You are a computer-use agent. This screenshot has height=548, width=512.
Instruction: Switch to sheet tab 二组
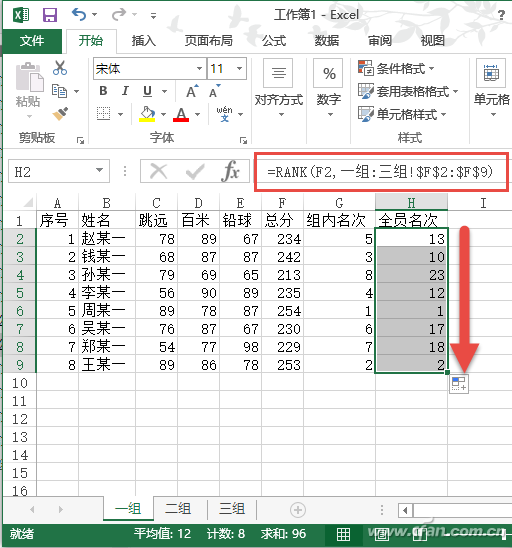178,509
